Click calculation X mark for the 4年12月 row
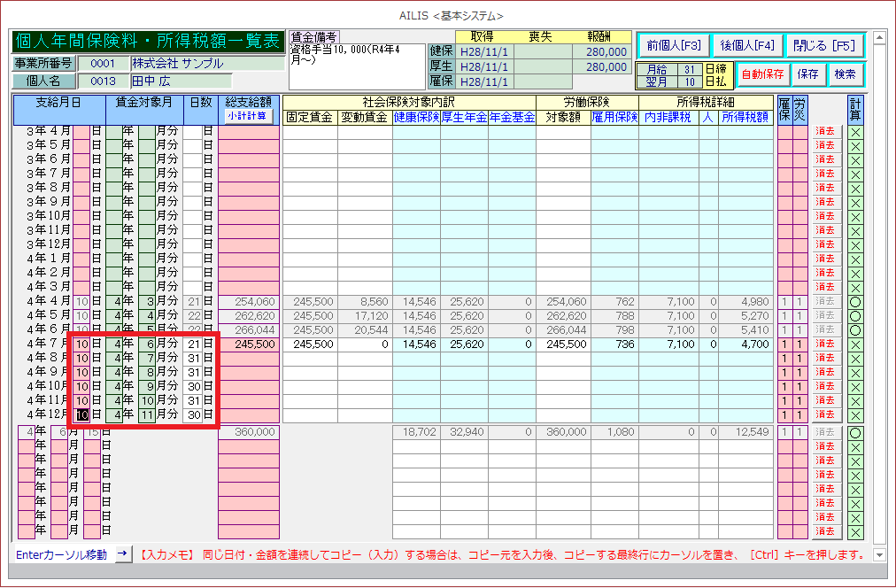 pos(854,414)
